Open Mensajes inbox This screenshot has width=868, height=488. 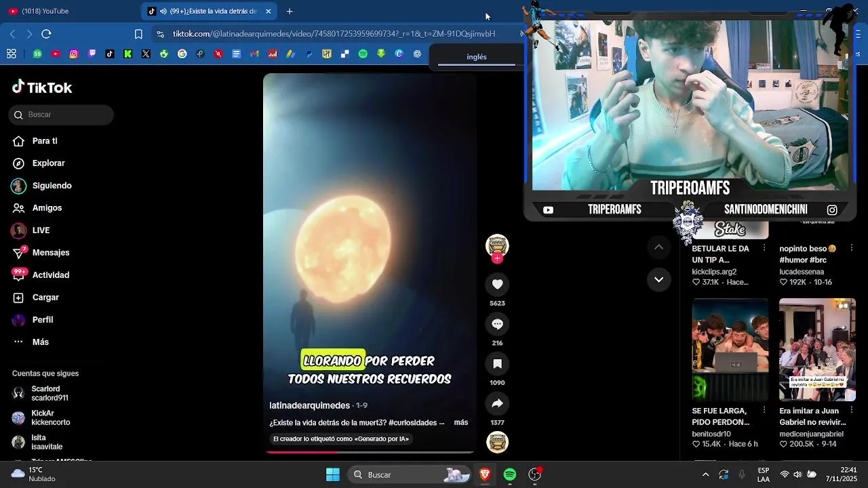click(x=51, y=253)
